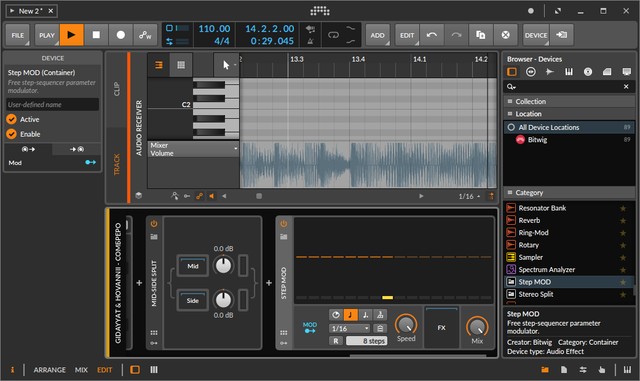This screenshot has width=640, height=381.
Task: Favorite the Reverb device star
Action: coord(623,221)
